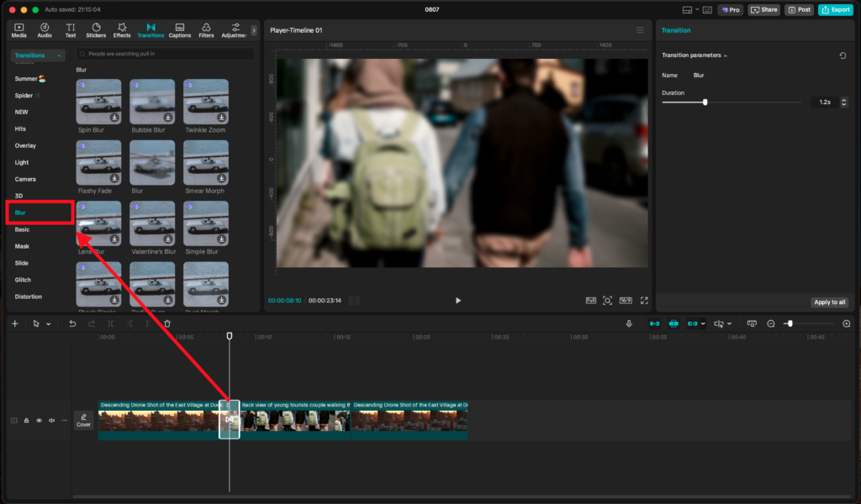Click the player zoom-to-fit icon

pos(607,301)
